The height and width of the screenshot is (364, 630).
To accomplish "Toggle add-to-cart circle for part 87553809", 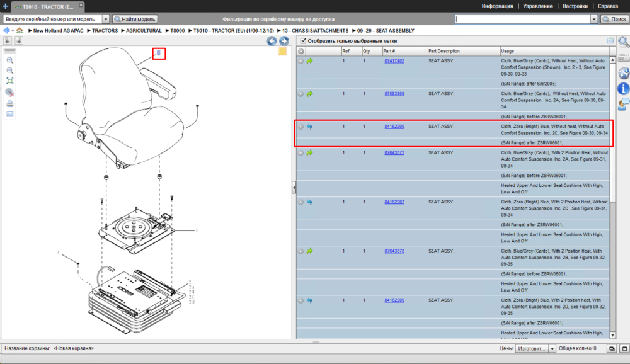I will (301, 94).
